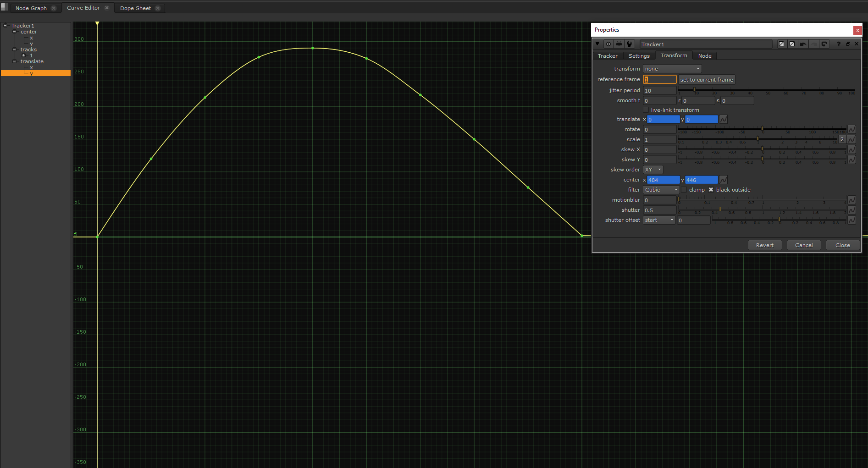Expand the tracks item 1 in the tree
The height and width of the screenshot is (468, 868).
[x=23, y=55]
